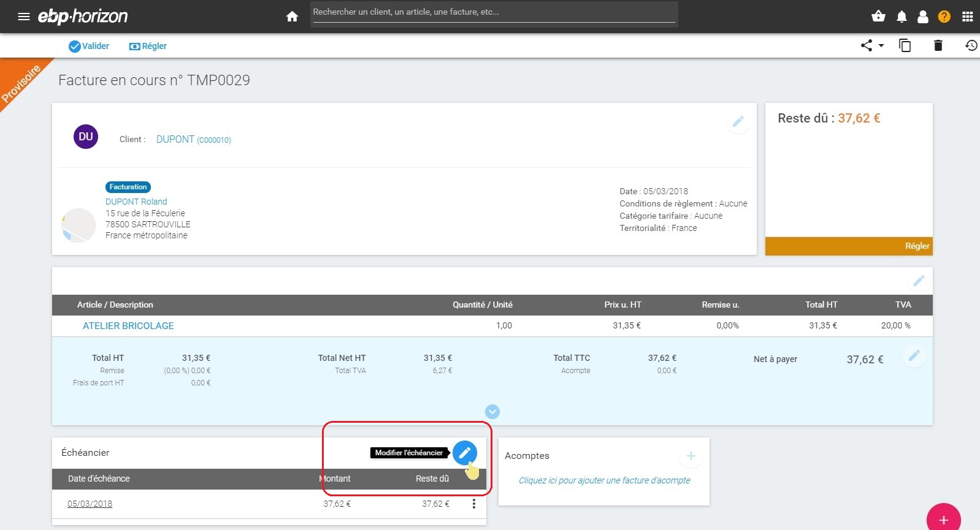Click the Reste dû 37,62 € amount
The width and height of the screenshot is (980, 530).
[x=859, y=118]
